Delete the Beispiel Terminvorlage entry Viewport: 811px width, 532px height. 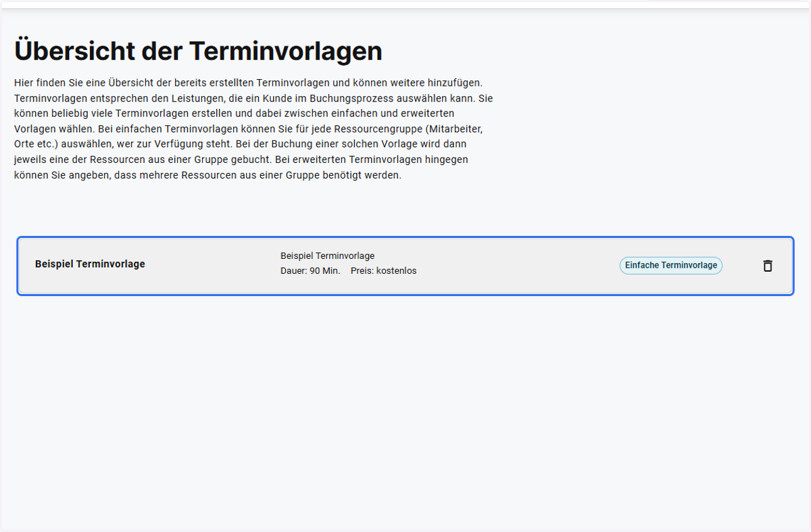(x=767, y=266)
